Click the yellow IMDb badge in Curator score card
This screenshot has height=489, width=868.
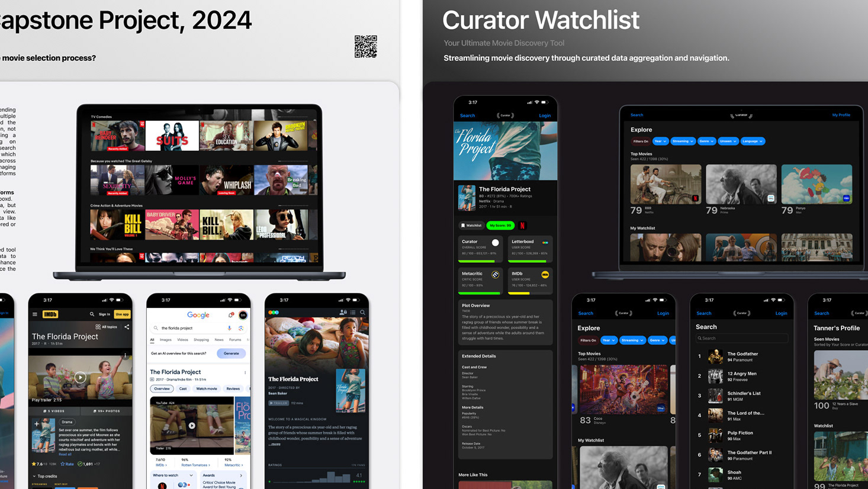[x=545, y=275]
